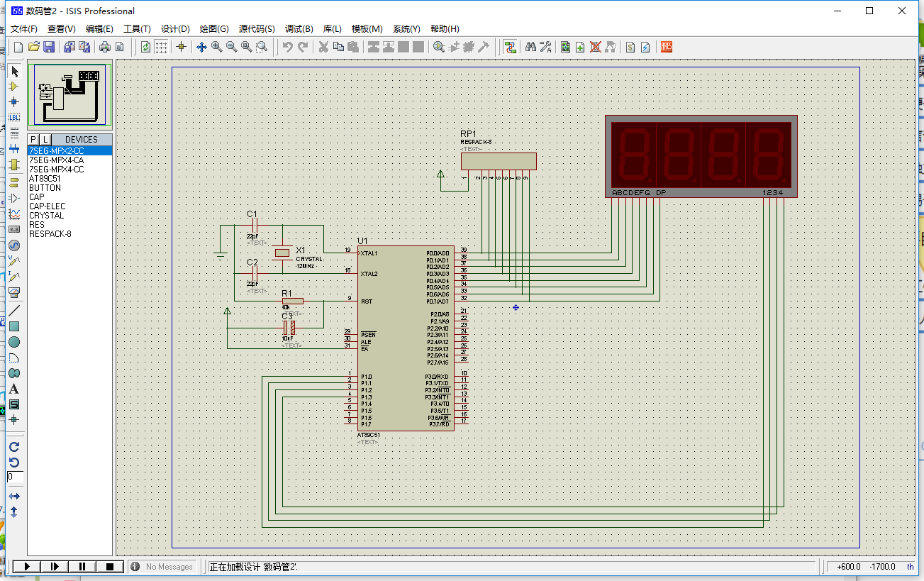Viewport: 924px width, 581px height.
Task: Click the Junction dot mode icon
Action: (x=14, y=101)
